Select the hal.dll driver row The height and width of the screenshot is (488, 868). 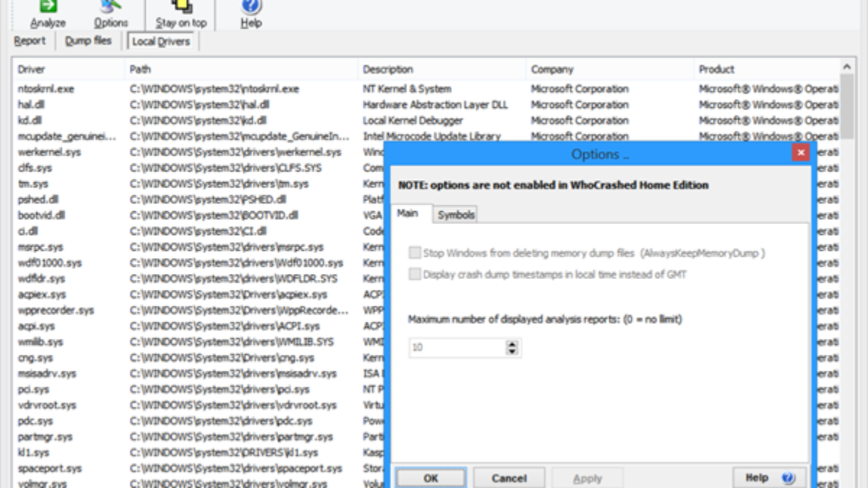(x=427, y=105)
